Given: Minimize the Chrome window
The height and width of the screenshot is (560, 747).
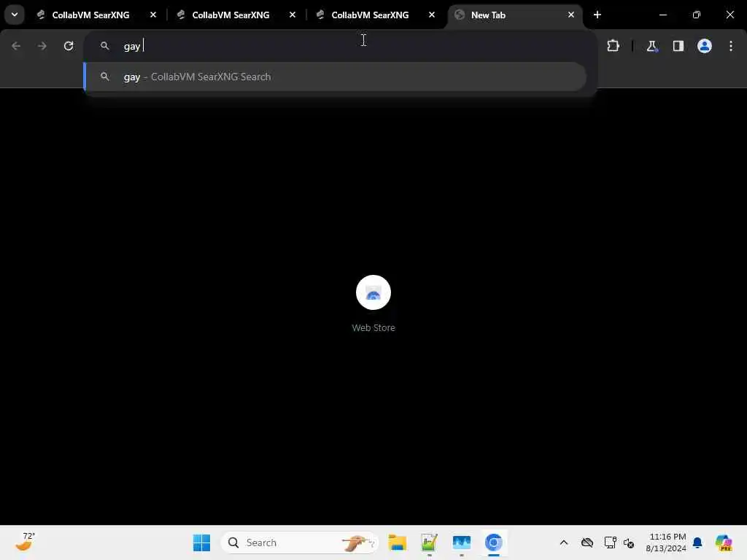Looking at the screenshot, I should (662, 15).
